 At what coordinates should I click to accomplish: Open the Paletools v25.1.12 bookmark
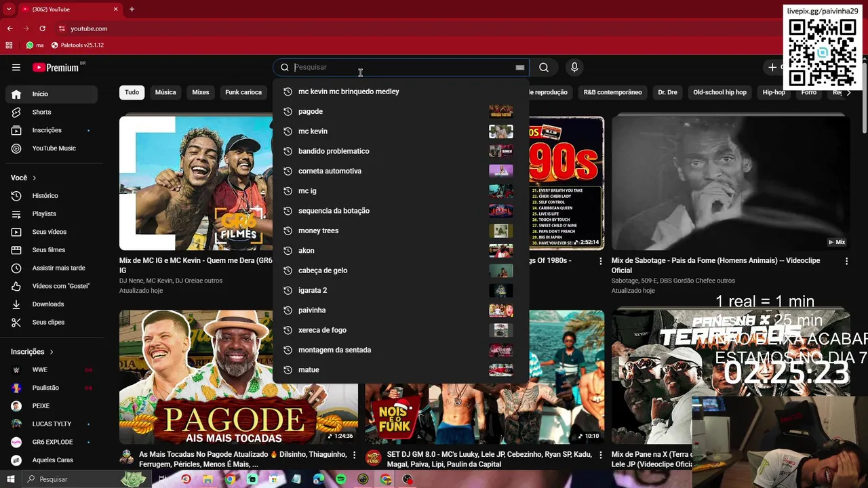[x=77, y=45]
